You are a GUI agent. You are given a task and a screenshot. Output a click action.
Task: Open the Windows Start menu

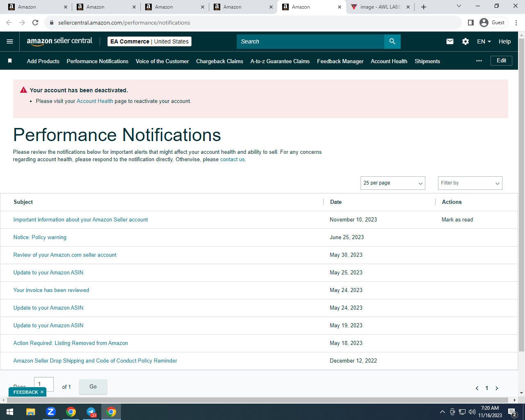point(10,412)
